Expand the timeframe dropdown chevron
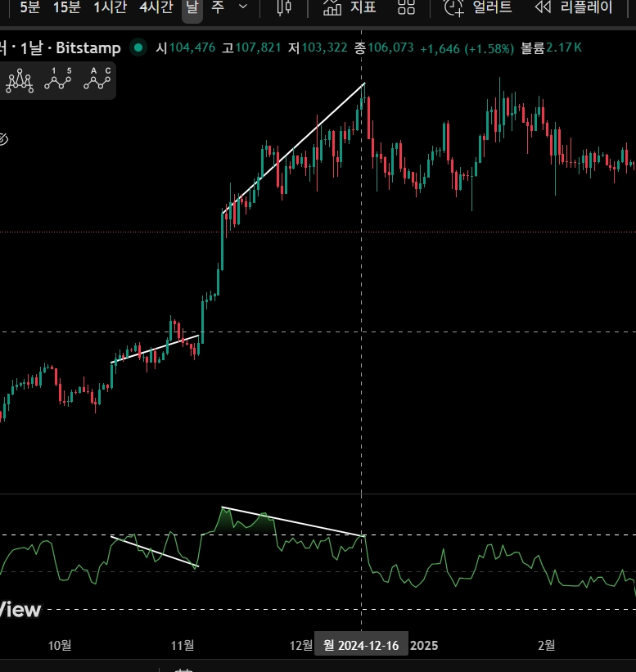This screenshot has height=672, width=636. pos(243,7)
